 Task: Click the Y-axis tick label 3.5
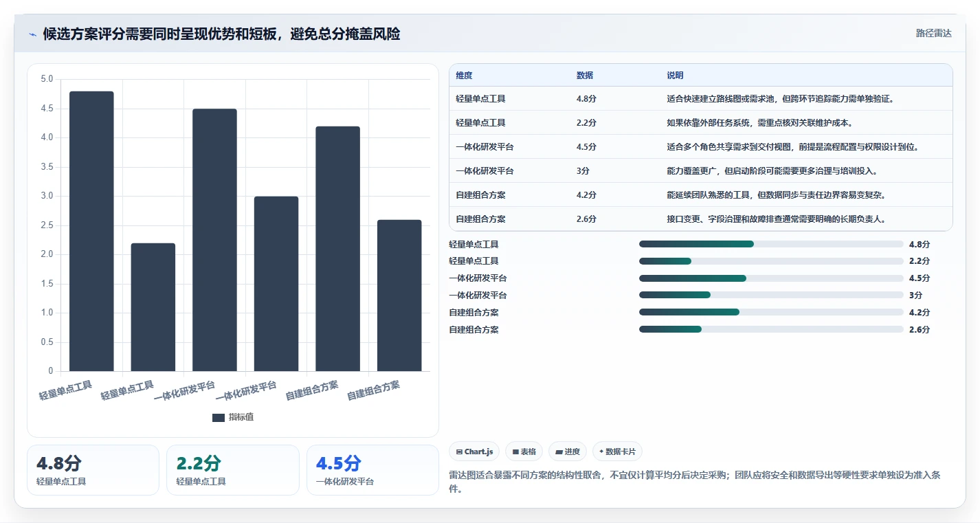point(47,167)
